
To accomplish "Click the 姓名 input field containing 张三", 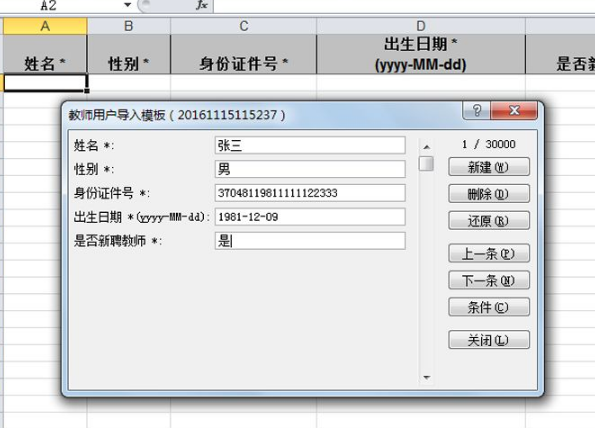I will pyautogui.click(x=310, y=145).
